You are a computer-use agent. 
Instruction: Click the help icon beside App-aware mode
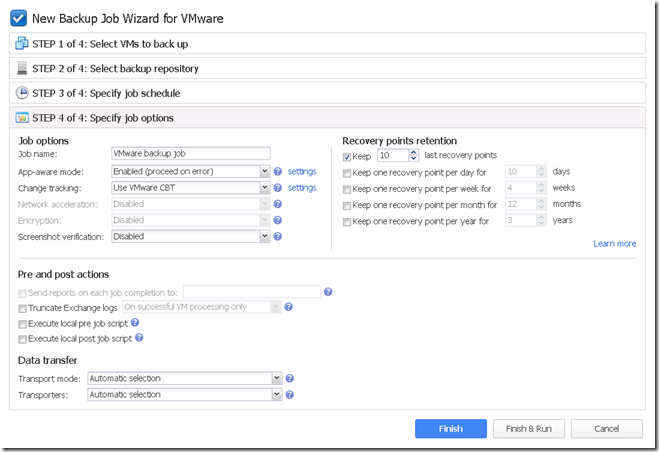(277, 172)
